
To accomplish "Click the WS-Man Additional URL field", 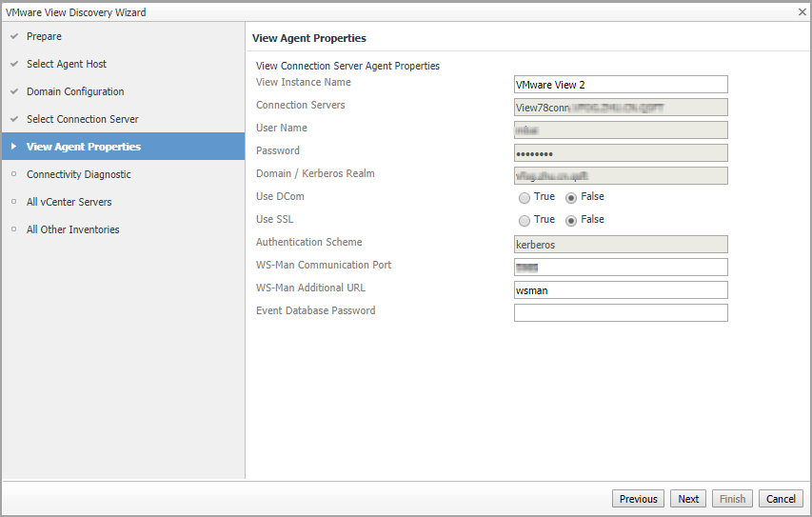I will tap(620, 290).
